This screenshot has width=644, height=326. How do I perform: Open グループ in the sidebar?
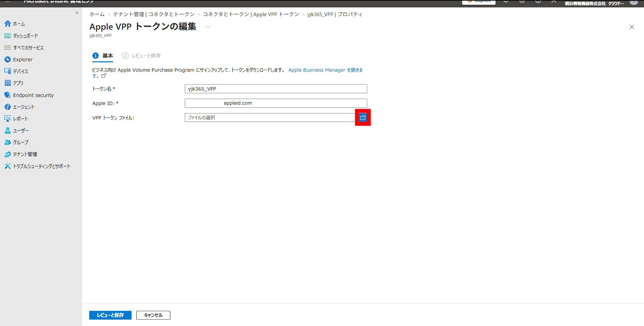pos(16,142)
